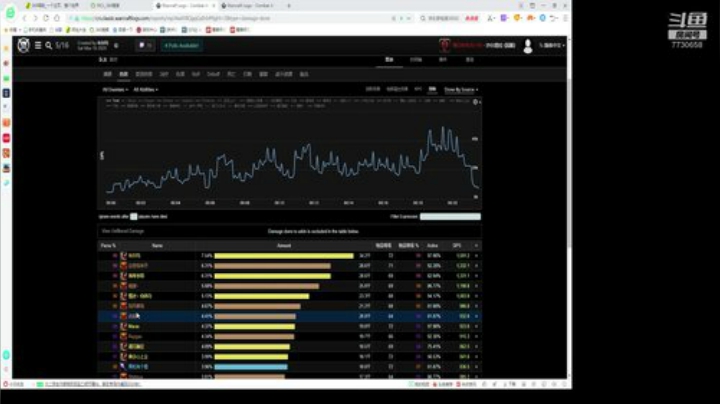
Task: Open the All Abilities dropdown
Action: tap(146, 90)
